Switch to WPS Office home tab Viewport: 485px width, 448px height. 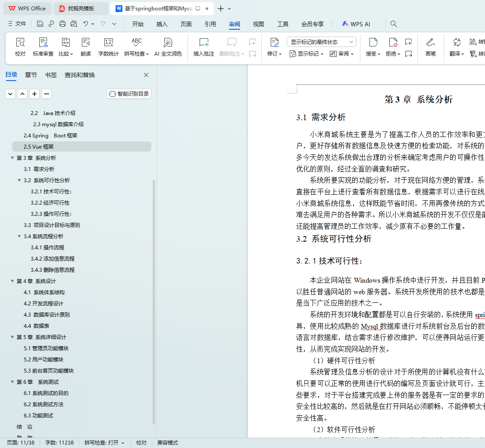[x=27, y=9]
